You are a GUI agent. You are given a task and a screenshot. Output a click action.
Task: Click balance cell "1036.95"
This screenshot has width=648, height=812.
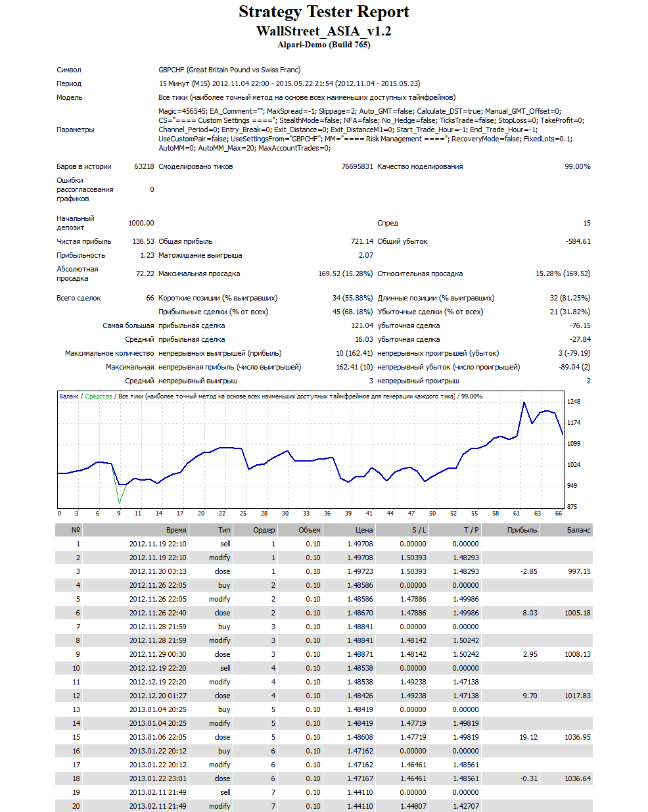[x=578, y=737]
